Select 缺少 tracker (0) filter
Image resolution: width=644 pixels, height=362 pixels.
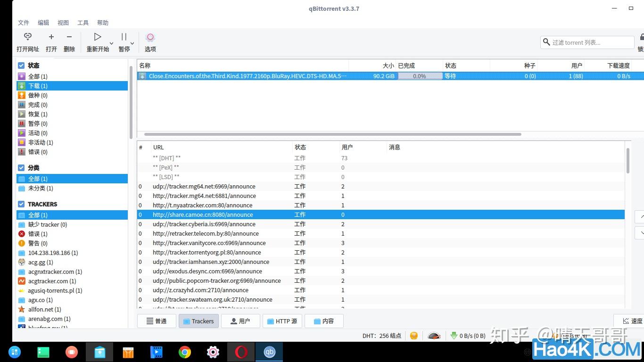tap(72, 224)
